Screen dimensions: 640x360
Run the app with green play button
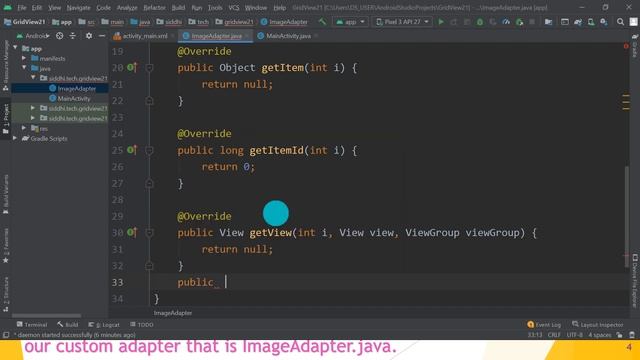441,22
